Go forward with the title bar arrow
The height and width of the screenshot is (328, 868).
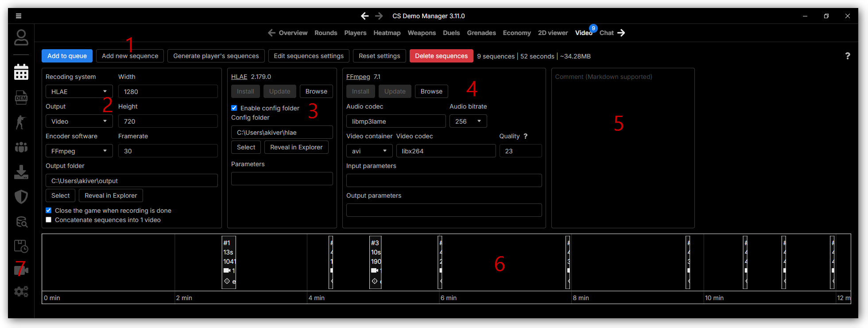[x=379, y=16]
